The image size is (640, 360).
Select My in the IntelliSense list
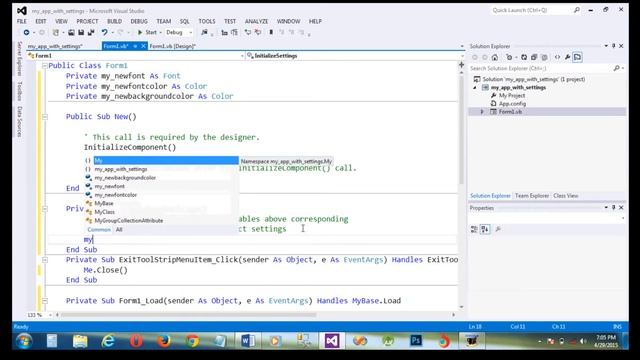pos(162,160)
